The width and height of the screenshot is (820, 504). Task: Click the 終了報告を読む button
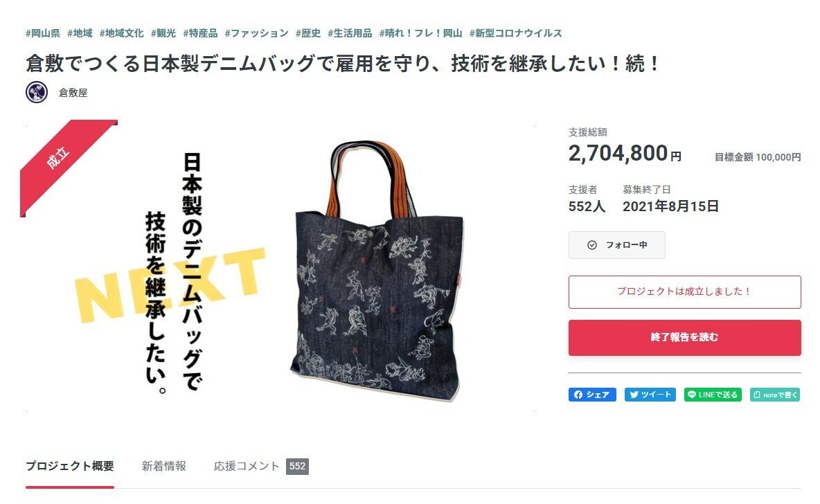pyautogui.click(x=684, y=337)
